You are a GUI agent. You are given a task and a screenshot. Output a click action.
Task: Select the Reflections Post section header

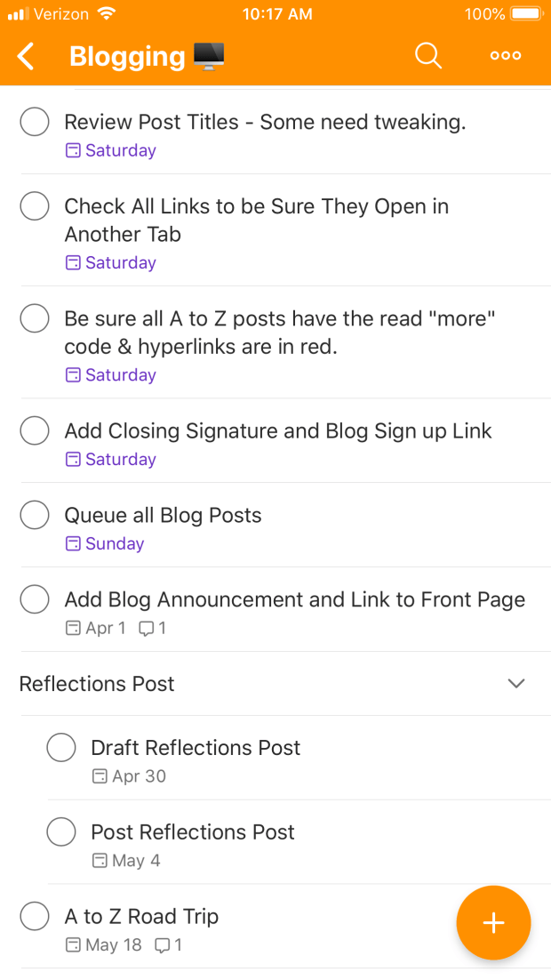(x=98, y=684)
